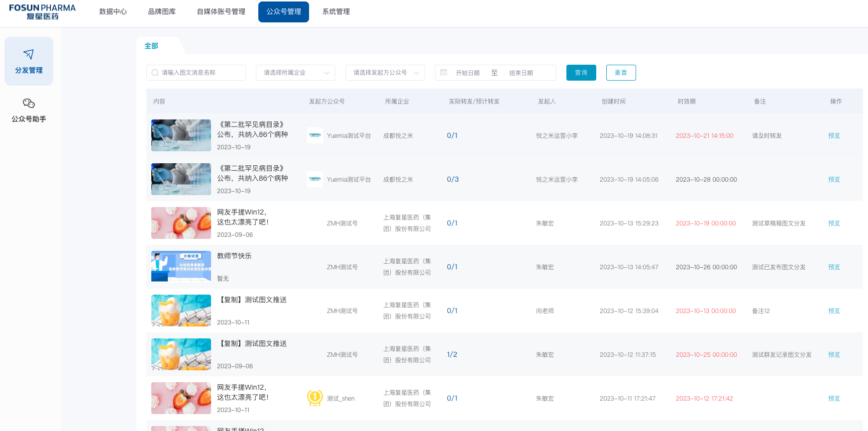Open ice cream thumbnail in 1/2 row

[x=181, y=354]
